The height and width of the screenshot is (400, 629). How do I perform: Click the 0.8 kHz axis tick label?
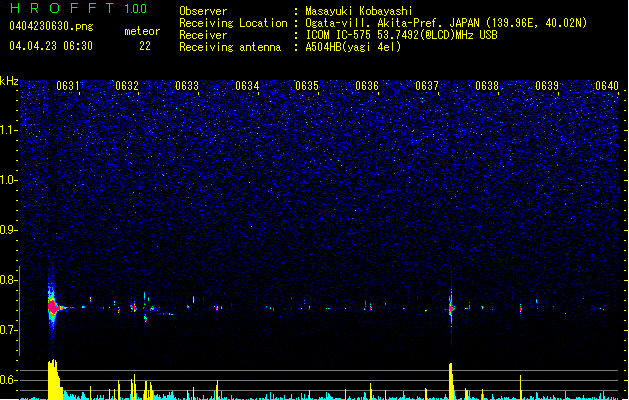[8, 280]
